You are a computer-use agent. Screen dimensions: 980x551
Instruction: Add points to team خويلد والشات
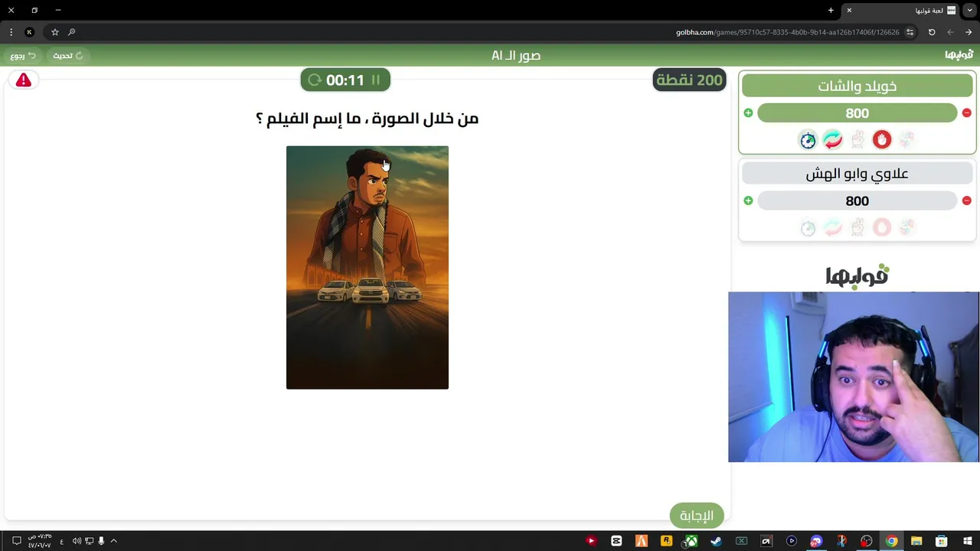tap(748, 112)
